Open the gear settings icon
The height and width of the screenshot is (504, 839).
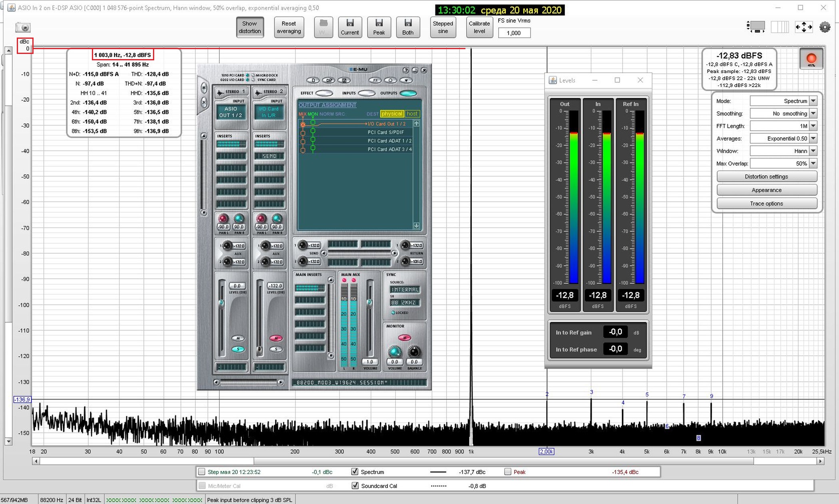tap(825, 27)
